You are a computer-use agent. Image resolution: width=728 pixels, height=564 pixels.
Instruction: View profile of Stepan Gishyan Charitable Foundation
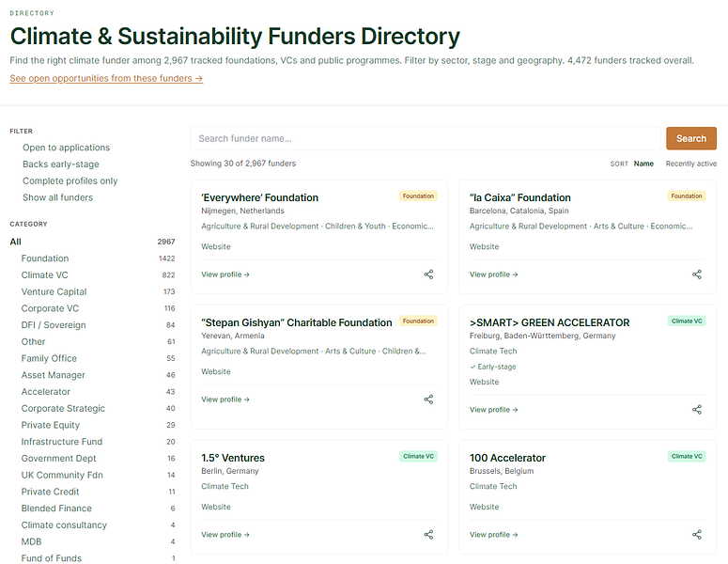pos(225,399)
